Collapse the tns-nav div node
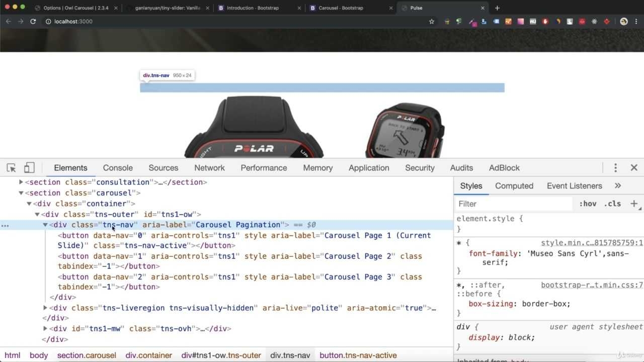 [45, 225]
